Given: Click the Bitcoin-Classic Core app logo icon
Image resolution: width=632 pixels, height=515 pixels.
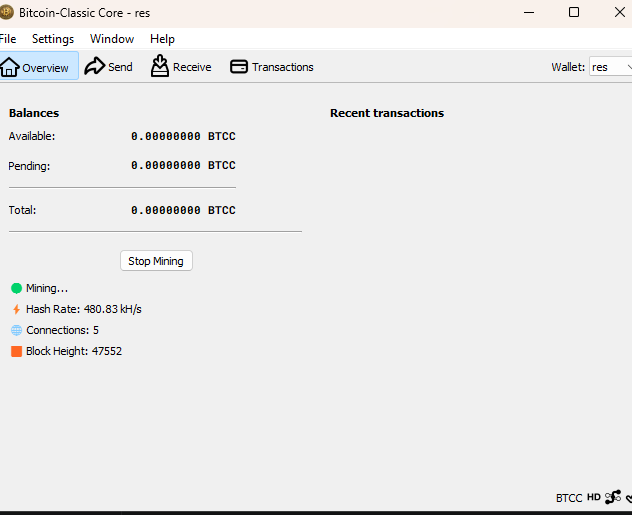Looking at the screenshot, I should pos(6,12).
